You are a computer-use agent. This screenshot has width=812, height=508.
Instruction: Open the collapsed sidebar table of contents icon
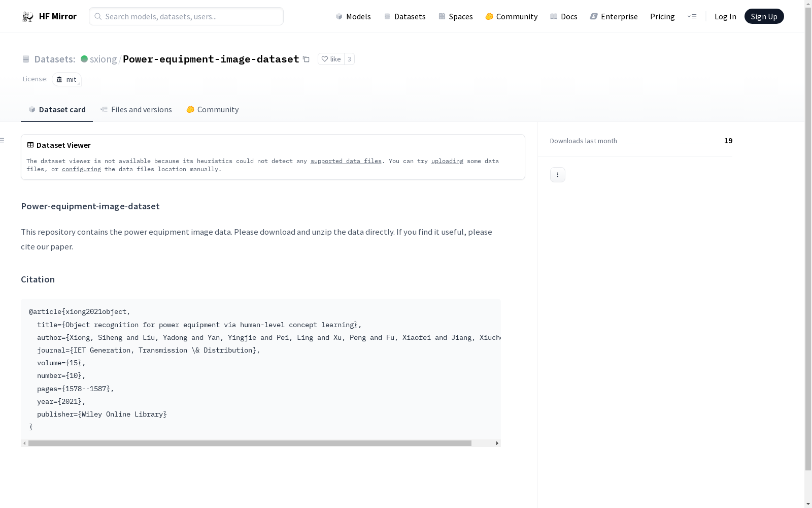[3, 140]
